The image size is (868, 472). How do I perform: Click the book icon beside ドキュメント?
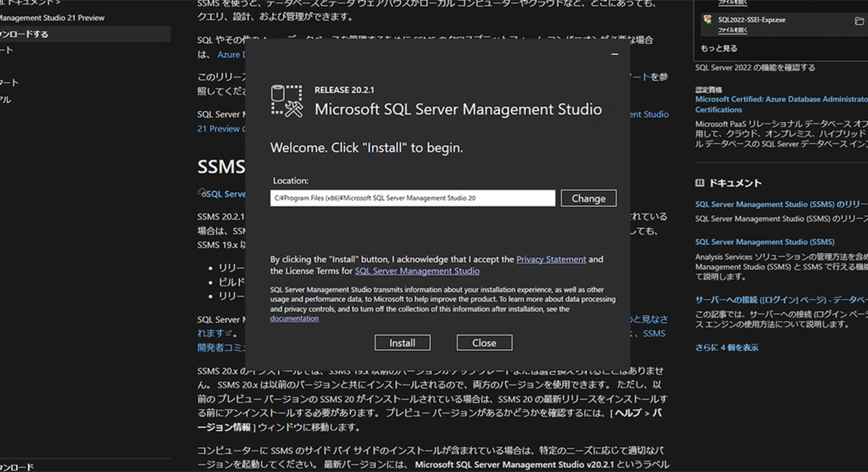point(699,182)
